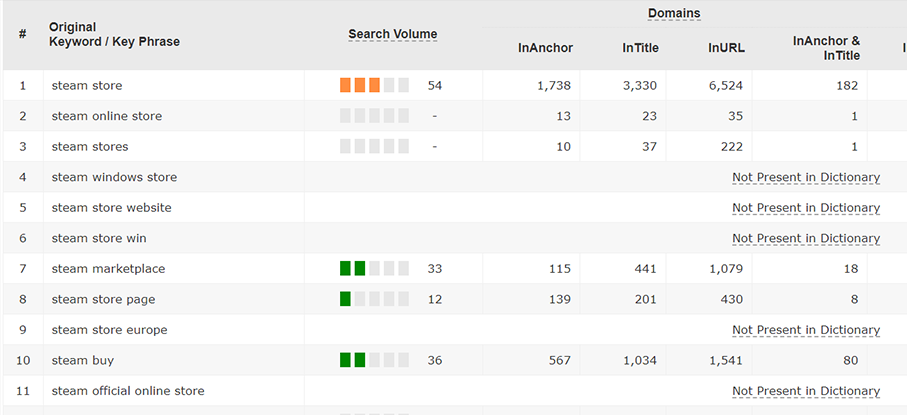907x415 pixels.
Task: Click Not Present in Dictionary for steam windows store
Action: (805, 177)
